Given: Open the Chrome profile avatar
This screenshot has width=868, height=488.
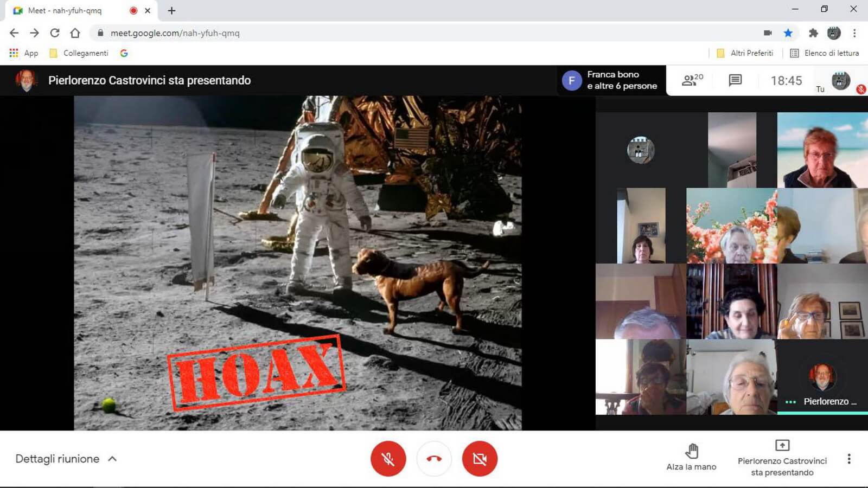Looking at the screenshot, I should click(x=834, y=33).
